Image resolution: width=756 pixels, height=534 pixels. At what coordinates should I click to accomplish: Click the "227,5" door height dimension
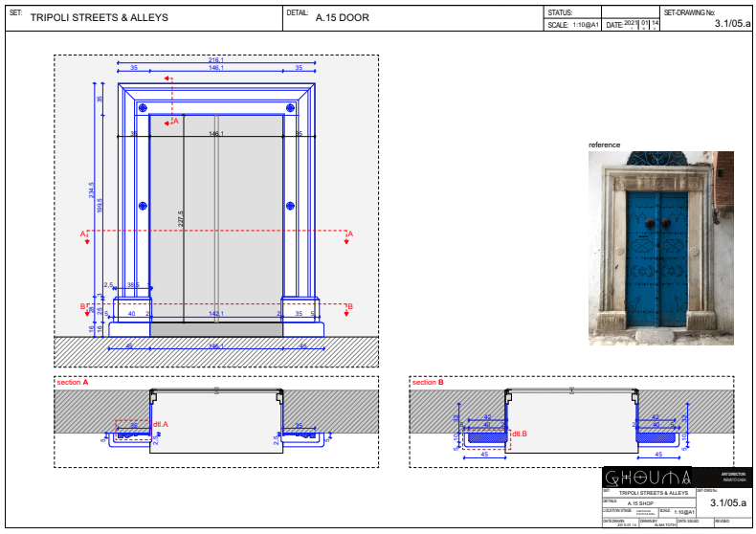click(180, 219)
